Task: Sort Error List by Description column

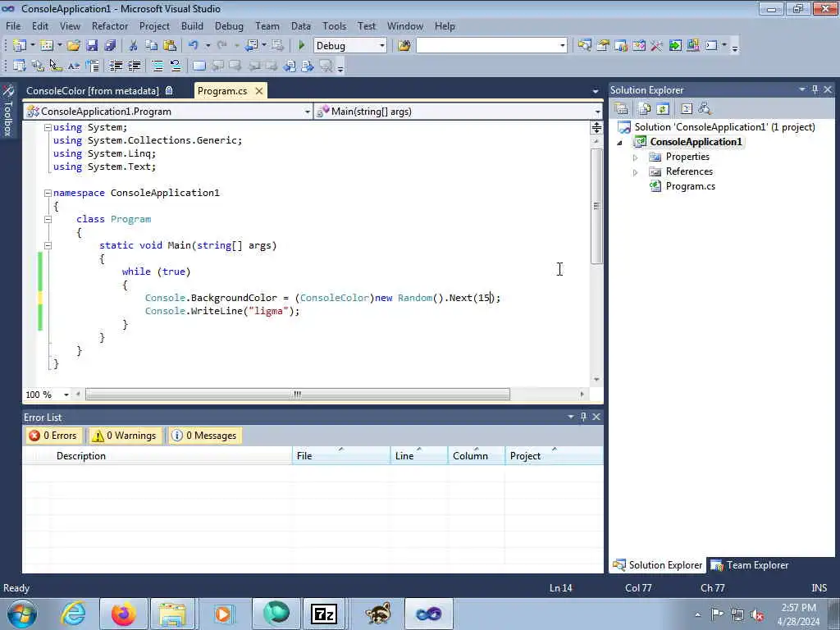Action: (172, 456)
